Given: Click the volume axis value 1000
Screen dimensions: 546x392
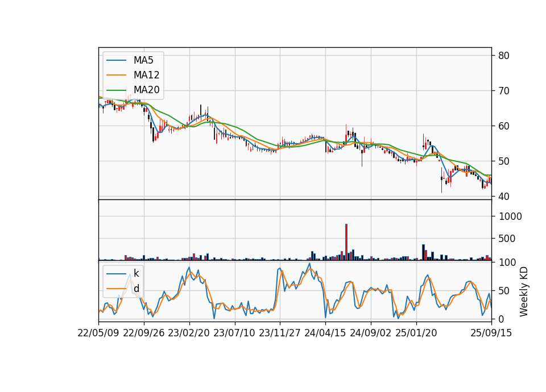Looking at the screenshot, I should pos(511,216).
